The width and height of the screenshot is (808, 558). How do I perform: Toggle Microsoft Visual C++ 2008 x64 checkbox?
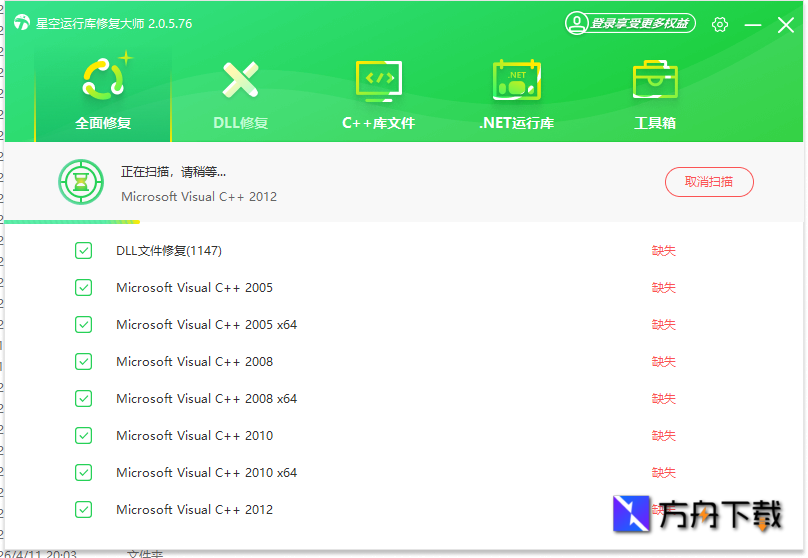84,399
